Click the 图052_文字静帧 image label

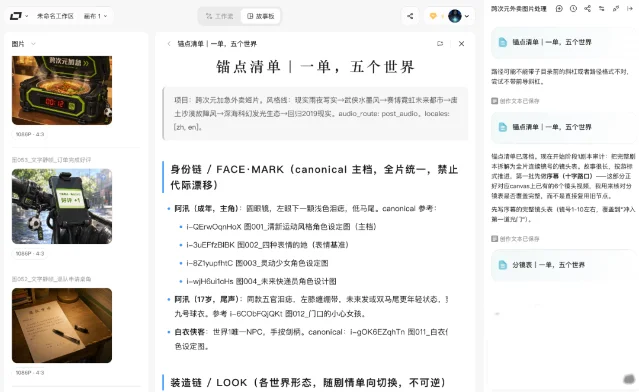pos(51,279)
